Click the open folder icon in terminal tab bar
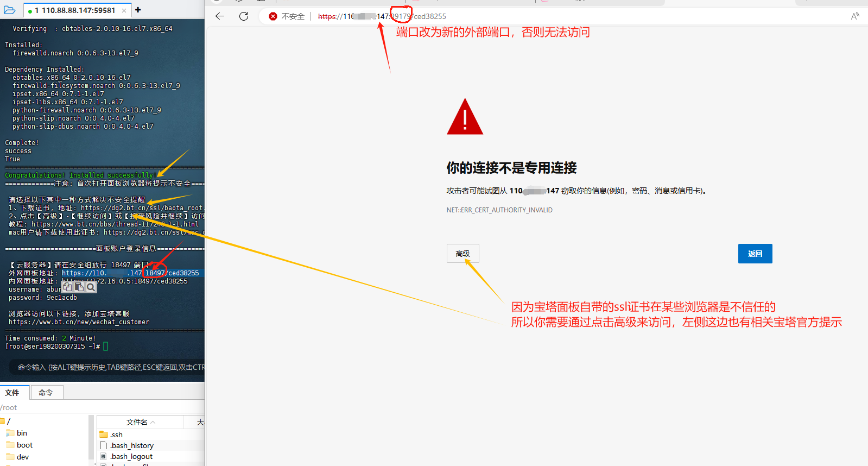Image resolution: width=868 pixels, height=466 pixels. (10, 10)
